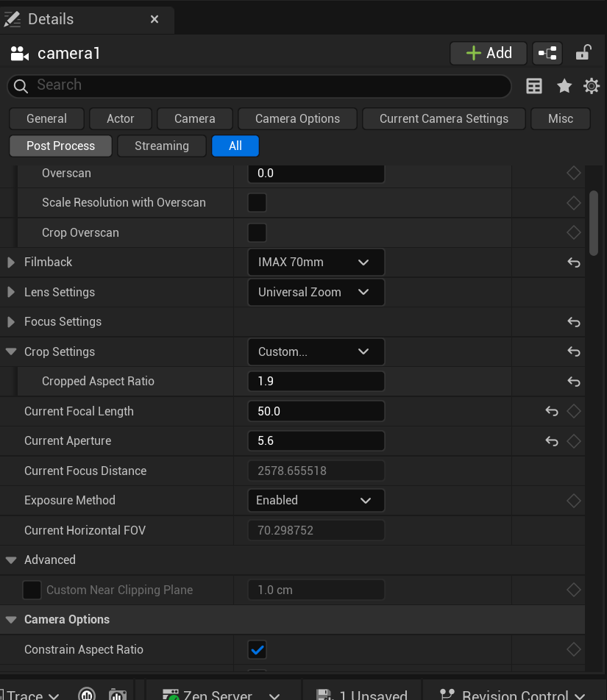
Task: Close the Details tab
Action: pyautogui.click(x=155, y=19)
